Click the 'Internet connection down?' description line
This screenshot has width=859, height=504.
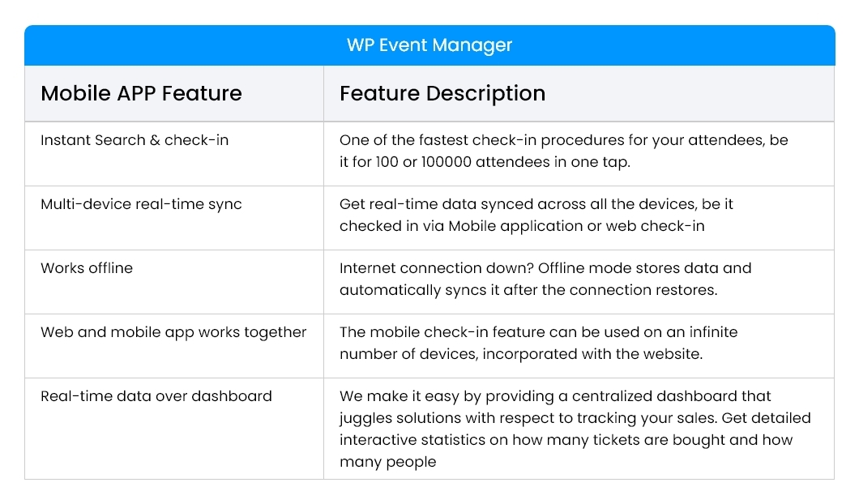pos(545,268)
